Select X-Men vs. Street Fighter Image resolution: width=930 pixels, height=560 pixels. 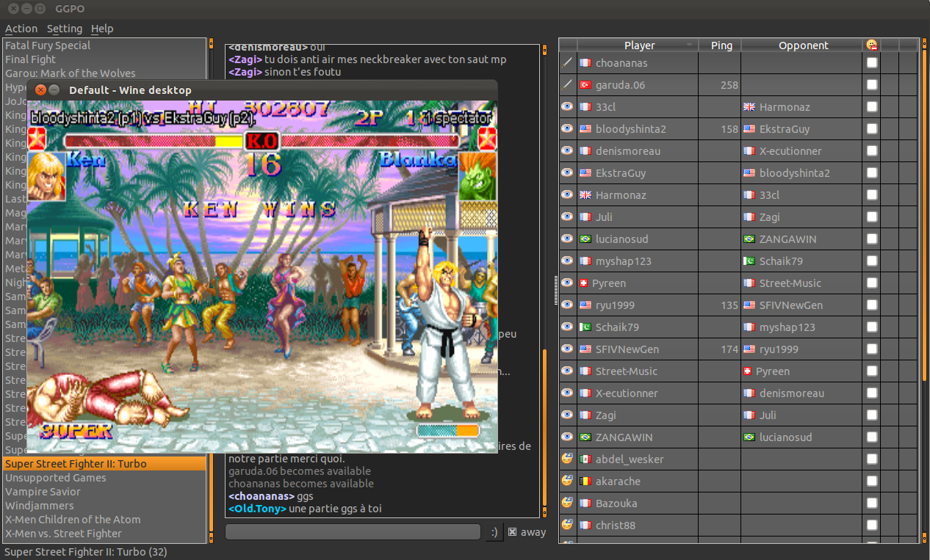(x=104, y=534)
